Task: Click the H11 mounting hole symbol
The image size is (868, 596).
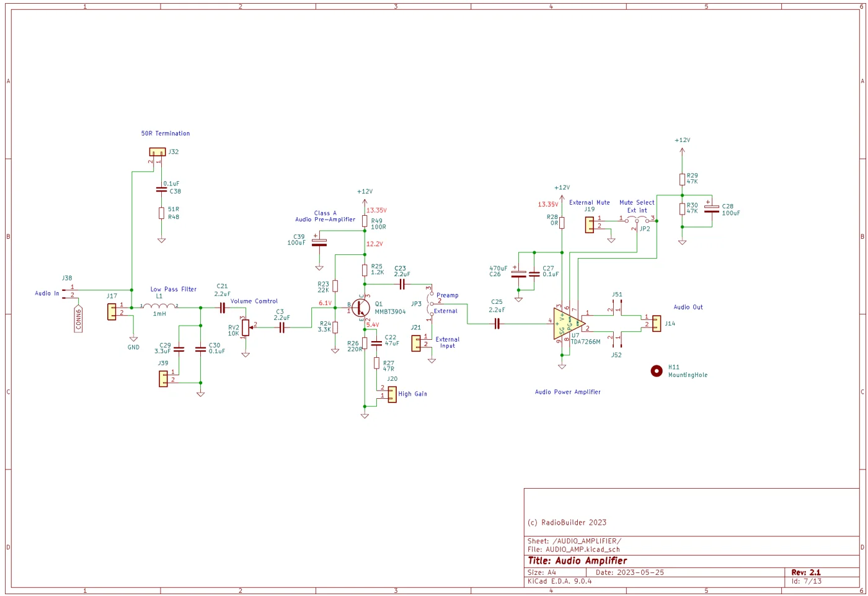Action: pos(657,371)
